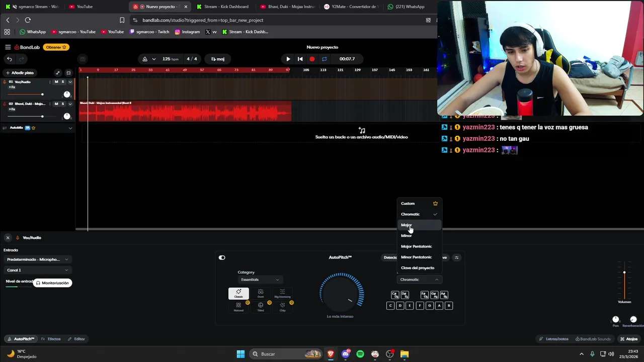This screenshot has width=644, height=362.
Task: Select the Duet AutoPitch preset
Action: (x=261, y=294)
